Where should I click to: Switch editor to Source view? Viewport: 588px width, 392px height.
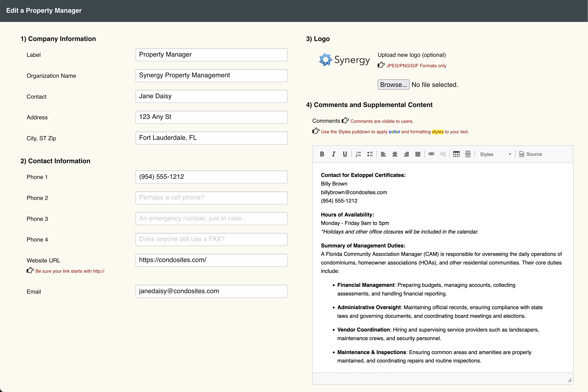[531, 154]
